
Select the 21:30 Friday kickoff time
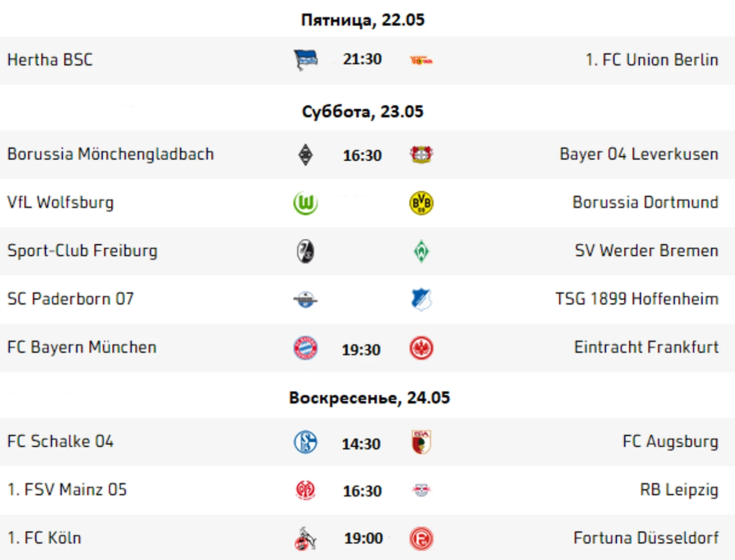click(362, 59)
